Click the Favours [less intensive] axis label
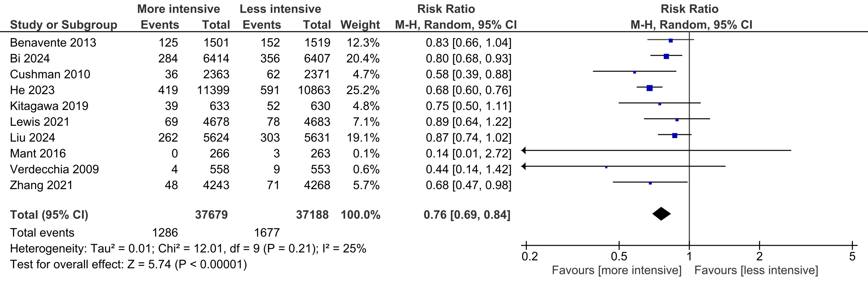The height and width of the screenshot is (285, 868). click(756, 270)
